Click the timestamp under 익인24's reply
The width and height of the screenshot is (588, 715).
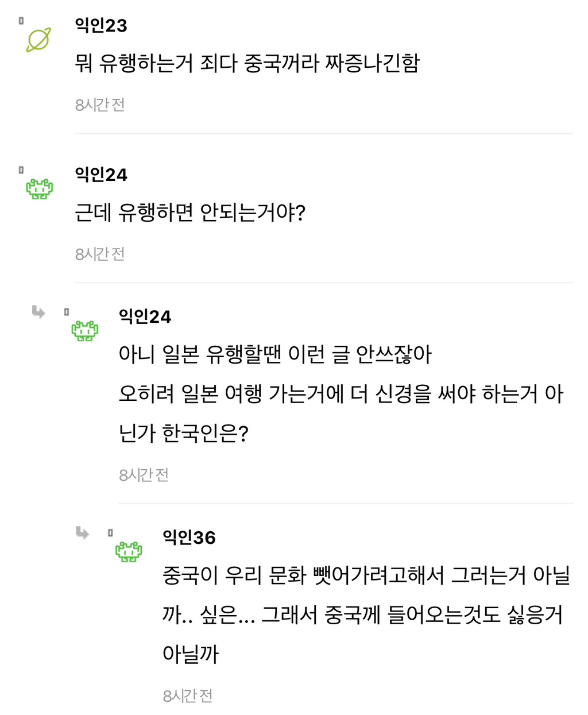pos(144,474)
